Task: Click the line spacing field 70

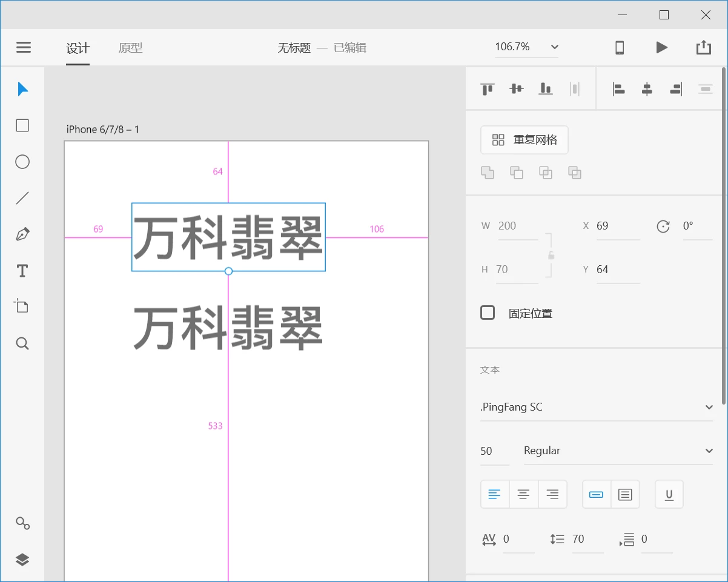Action: (x=587, y=539)
